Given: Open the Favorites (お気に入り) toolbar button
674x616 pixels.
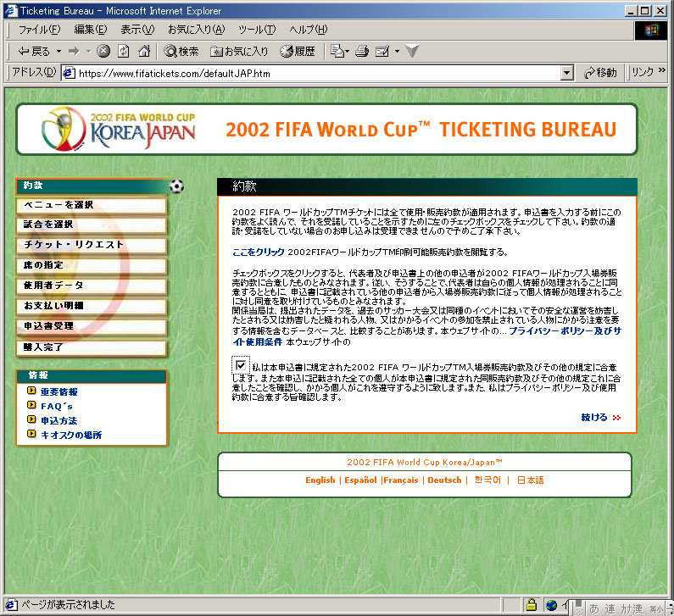Looking at the screenshot, I should pos(239,52).
